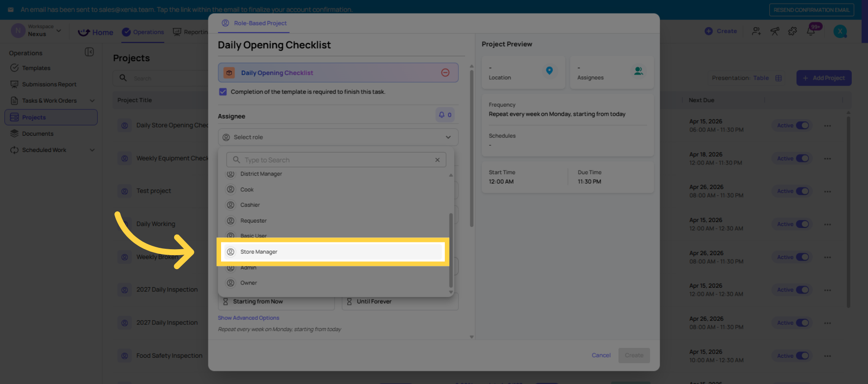Click the Daily Opening Checklist template icon
The width and height of the screenshot is (868, 384).
(x=229, y=73)
